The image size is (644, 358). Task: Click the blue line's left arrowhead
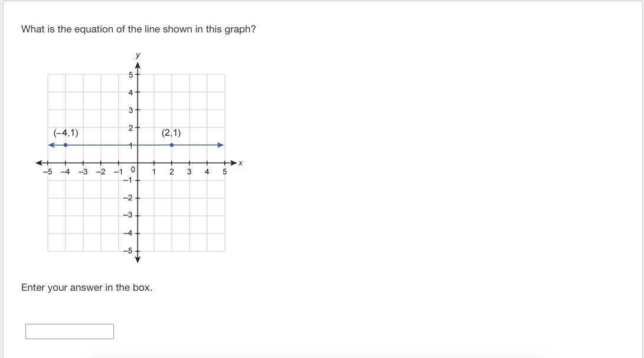coord(51,145)
